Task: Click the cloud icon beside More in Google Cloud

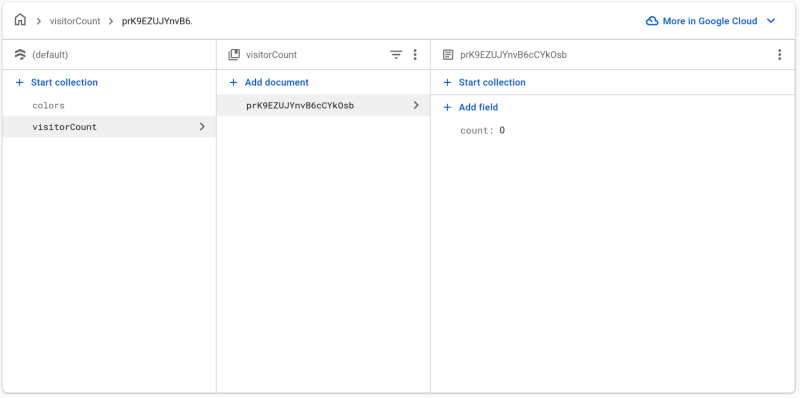Action: pyautogui.click(x=652, y=21)
